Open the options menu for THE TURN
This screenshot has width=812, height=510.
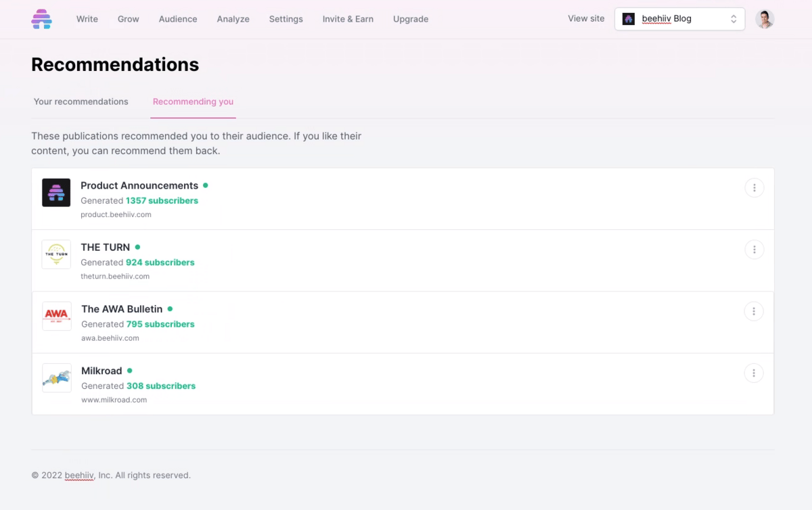tap(754, 250)
